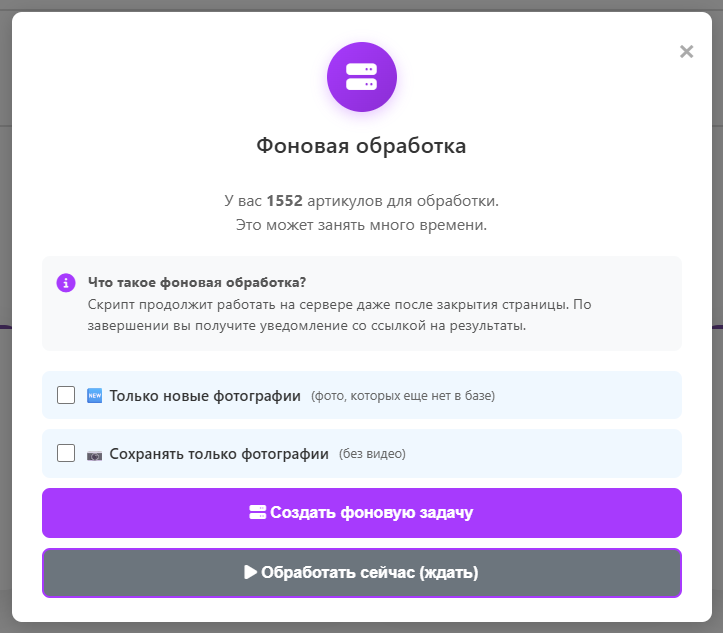
Task: Click the blue NEW badge icon
Action: 95,395
